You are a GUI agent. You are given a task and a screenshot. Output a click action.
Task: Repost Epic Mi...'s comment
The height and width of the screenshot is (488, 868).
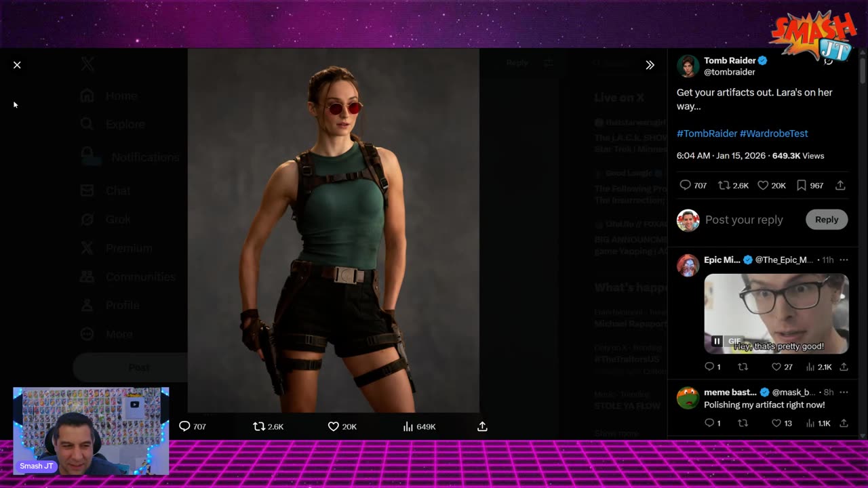tap(743, 367)
